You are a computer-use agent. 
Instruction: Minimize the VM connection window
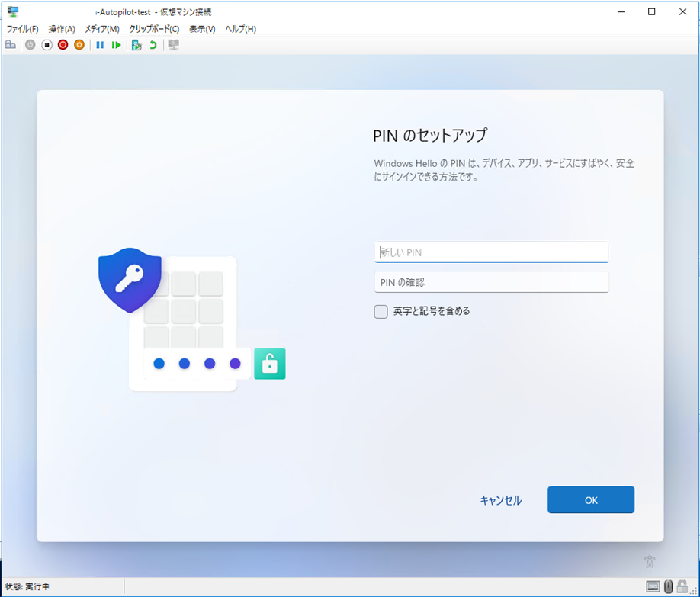[621, 11]
